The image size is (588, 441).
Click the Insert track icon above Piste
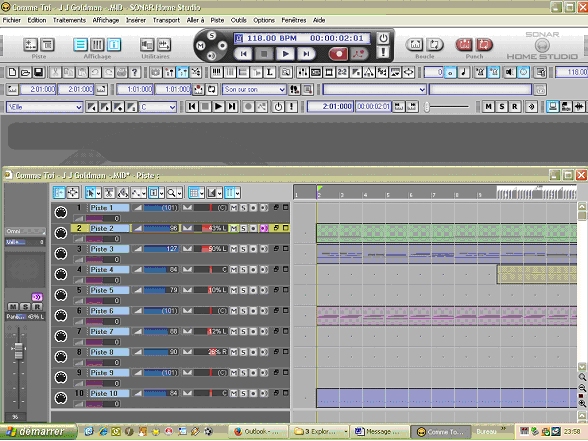[x=30, y=45]
